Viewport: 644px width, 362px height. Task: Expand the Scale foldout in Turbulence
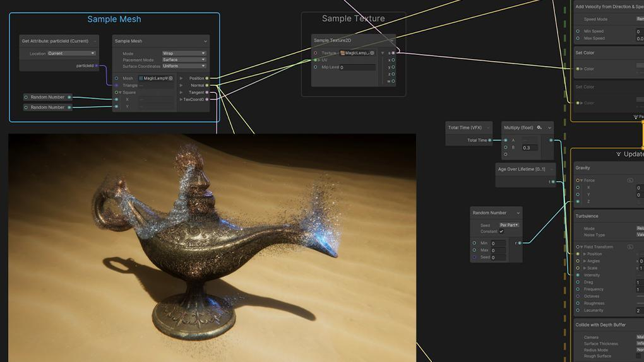coord(585,268)
